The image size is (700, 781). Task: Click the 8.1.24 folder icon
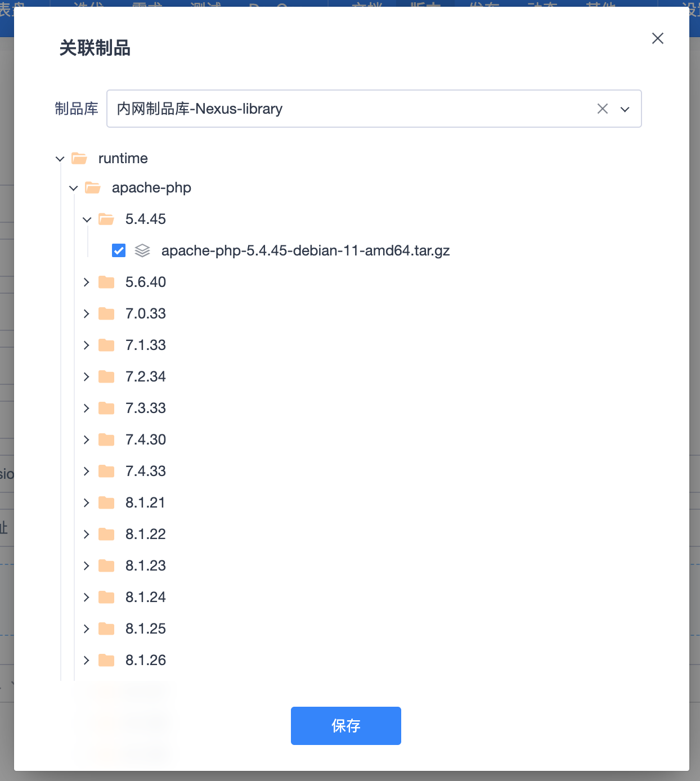[x=106, y=597]
